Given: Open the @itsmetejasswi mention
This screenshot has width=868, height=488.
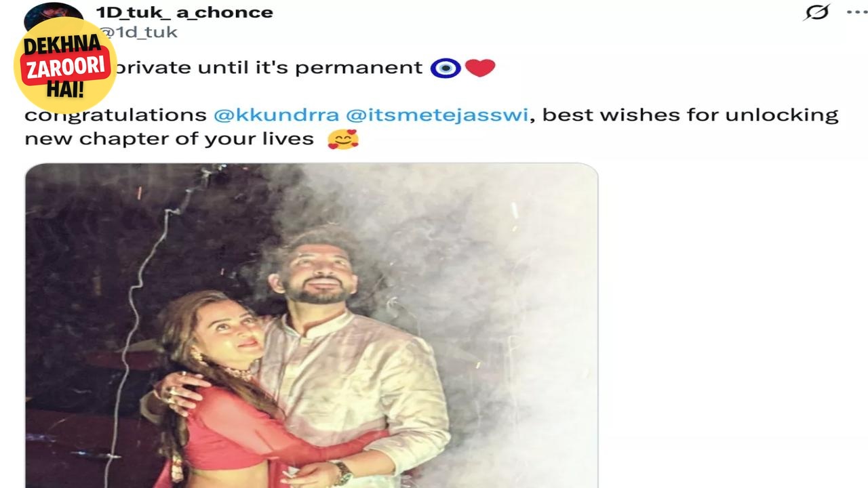Looking at the screenshot, I should 437,115.
